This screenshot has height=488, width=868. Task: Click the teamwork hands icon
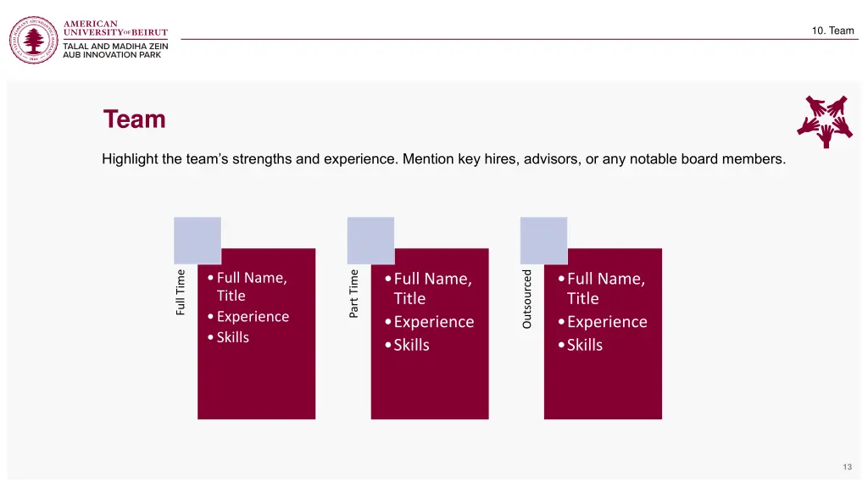coord(825,121)
